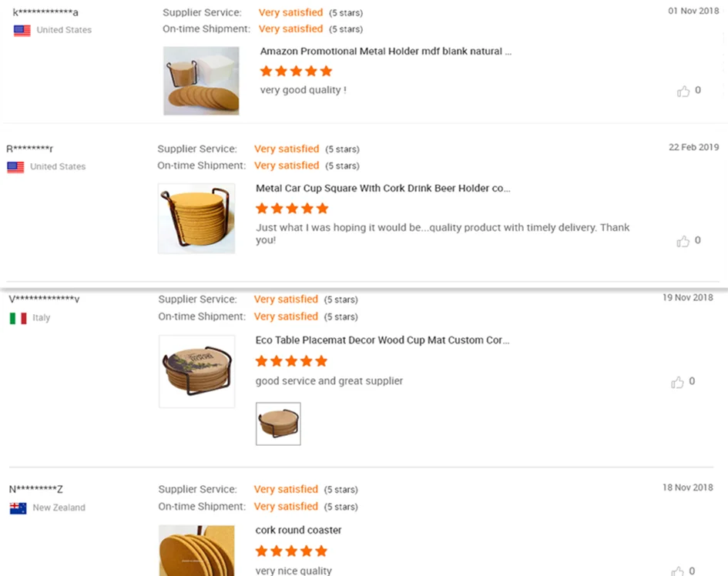Click United States flag under k************a
The height and width of the screenshot is (576, 728).
[x=22, y=30]
